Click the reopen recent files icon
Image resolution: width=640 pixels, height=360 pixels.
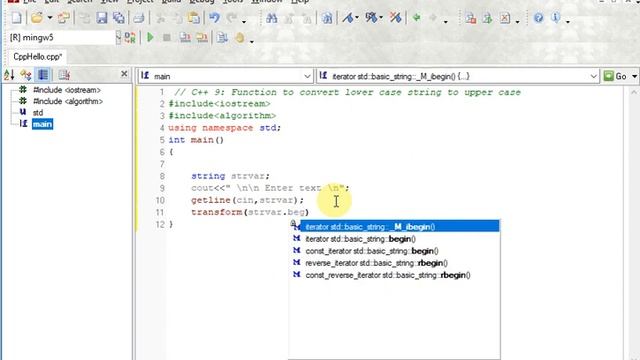point(63,18)
